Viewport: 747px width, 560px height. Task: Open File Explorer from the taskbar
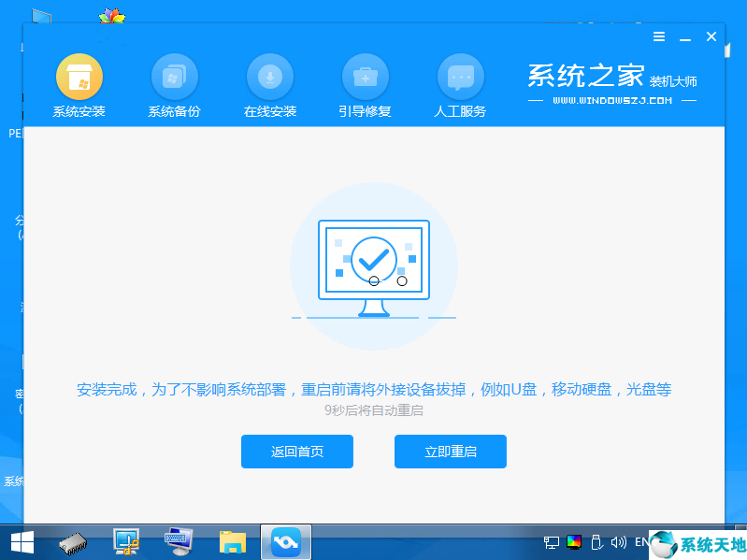[233, 542]
